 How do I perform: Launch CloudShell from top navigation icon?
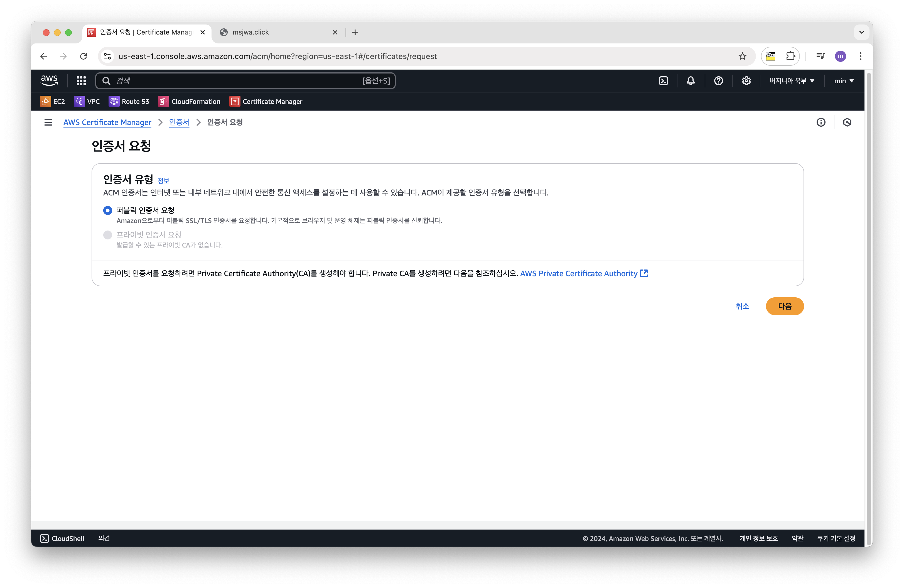pyautogui.click(x=663, y=80)
